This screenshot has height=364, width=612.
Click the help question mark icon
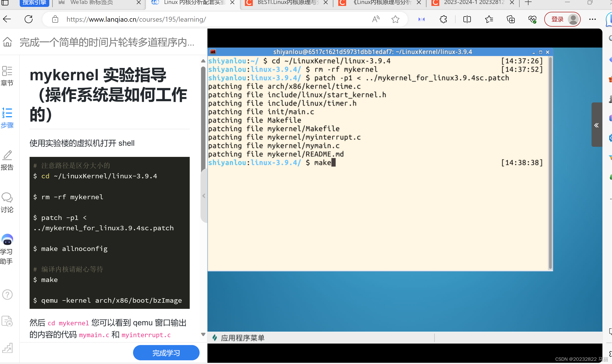point(7,295)
